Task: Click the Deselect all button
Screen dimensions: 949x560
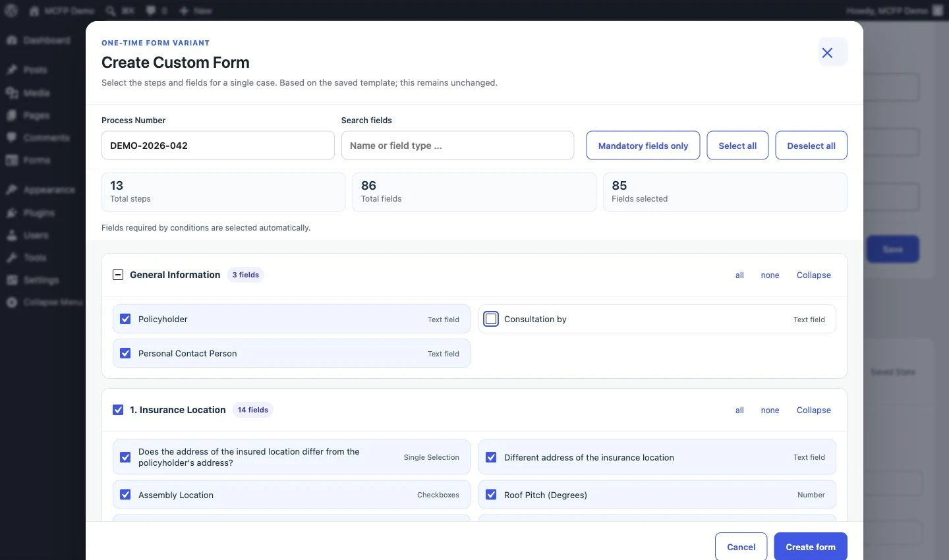Action: click(x=811, y=146)
